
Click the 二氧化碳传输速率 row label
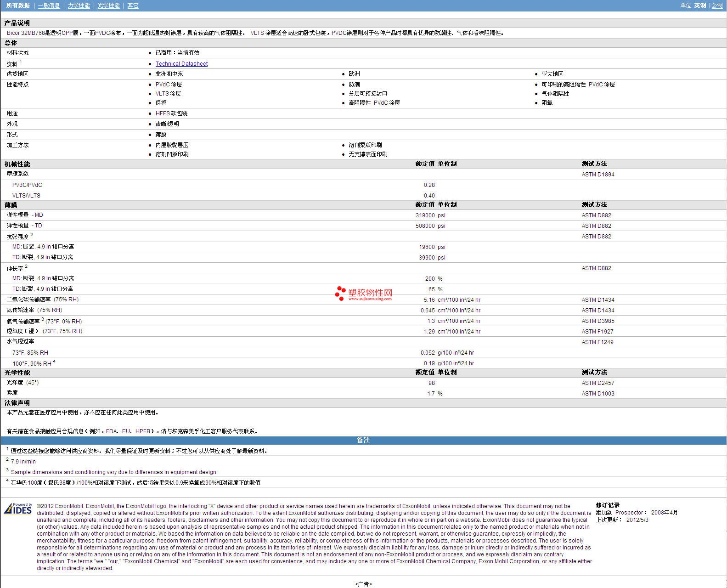[x=43, y=300]
